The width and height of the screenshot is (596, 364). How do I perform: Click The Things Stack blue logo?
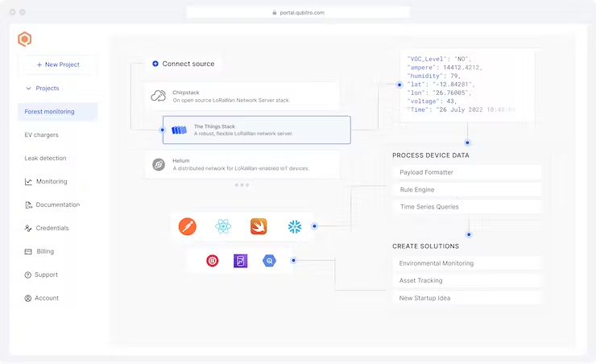pos(179,130)
